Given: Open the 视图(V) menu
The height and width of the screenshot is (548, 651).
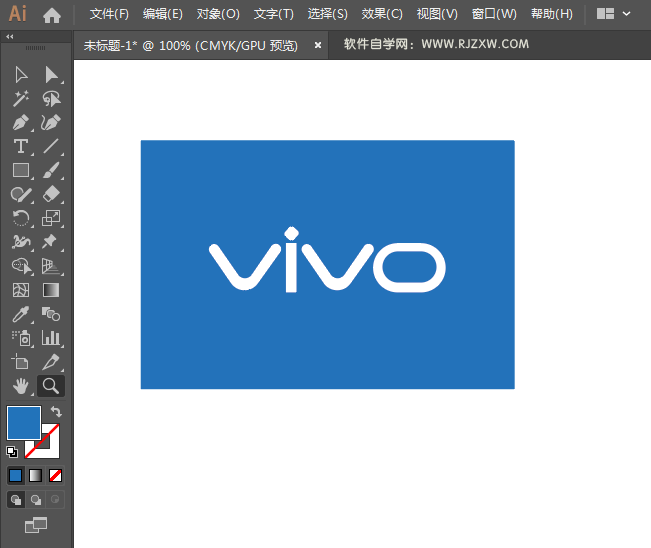Looking at the screenshot, I should pyautogui.click(x=437, y=14).
